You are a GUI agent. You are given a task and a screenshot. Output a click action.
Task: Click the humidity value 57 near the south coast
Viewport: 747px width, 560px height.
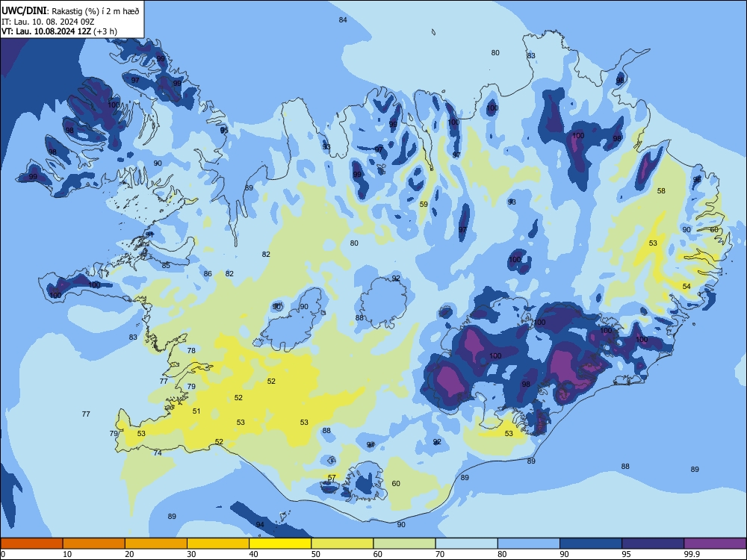coord(332,477)
